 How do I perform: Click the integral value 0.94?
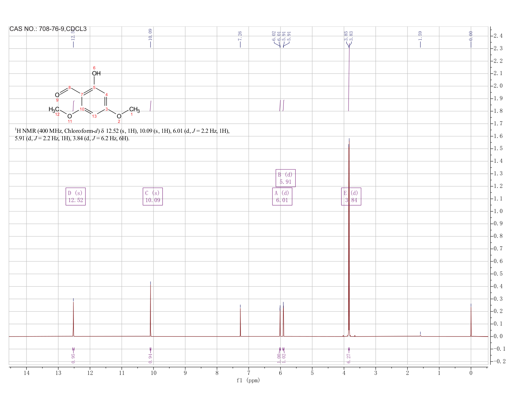[150, 358]
